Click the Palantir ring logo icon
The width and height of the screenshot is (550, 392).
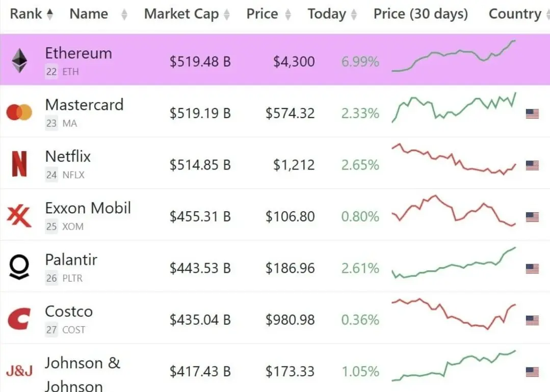(19, 267)
